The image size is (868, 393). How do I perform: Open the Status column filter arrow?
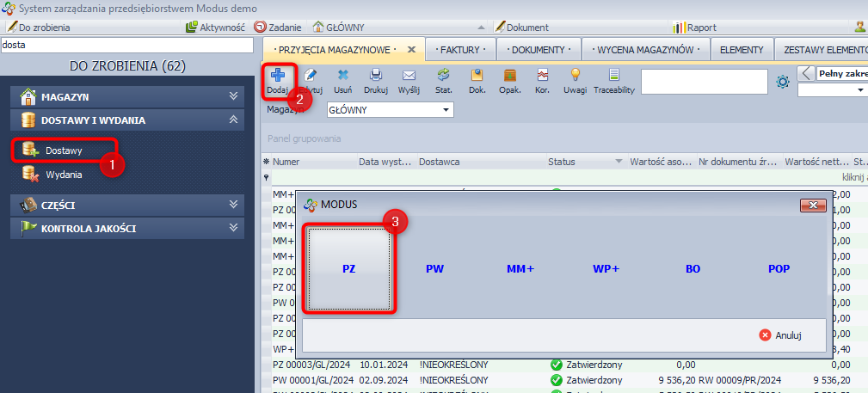619,162
